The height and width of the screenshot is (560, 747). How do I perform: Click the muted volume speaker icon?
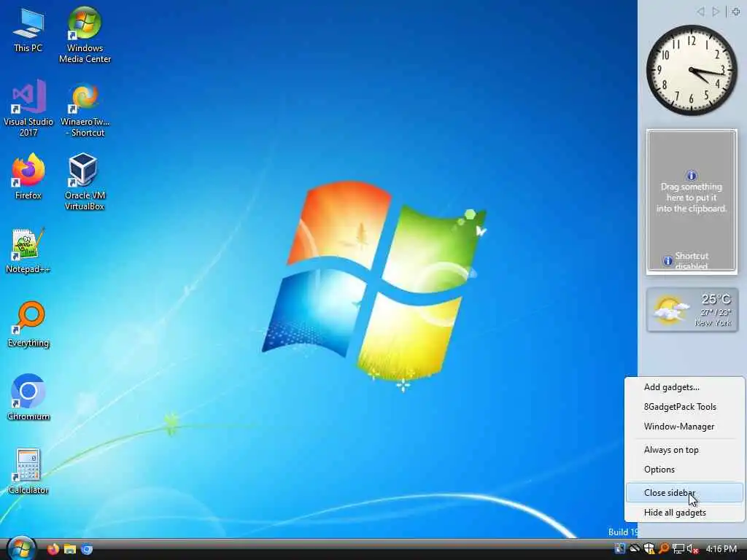pos(692,548)
